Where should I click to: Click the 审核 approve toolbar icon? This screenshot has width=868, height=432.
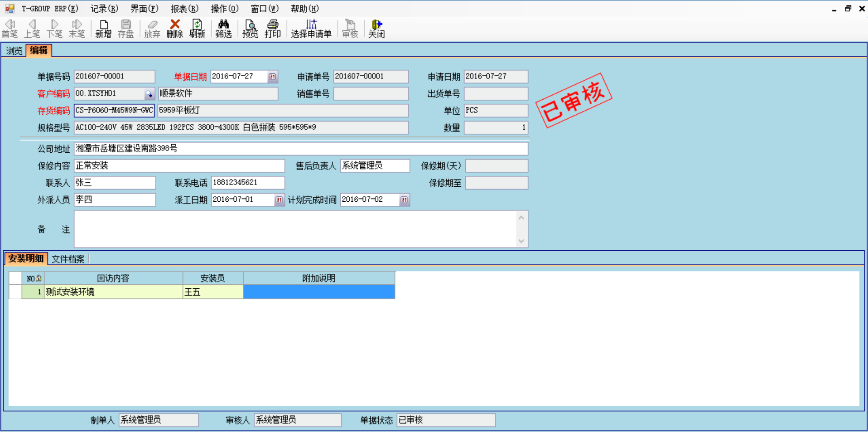pyautogui.click(x=350, y=29)
